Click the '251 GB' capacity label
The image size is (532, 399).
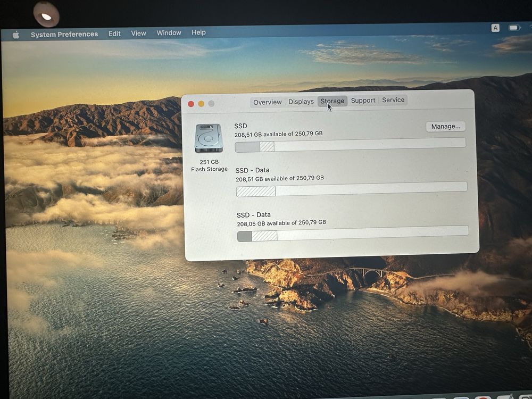click(x=209, y=162)
